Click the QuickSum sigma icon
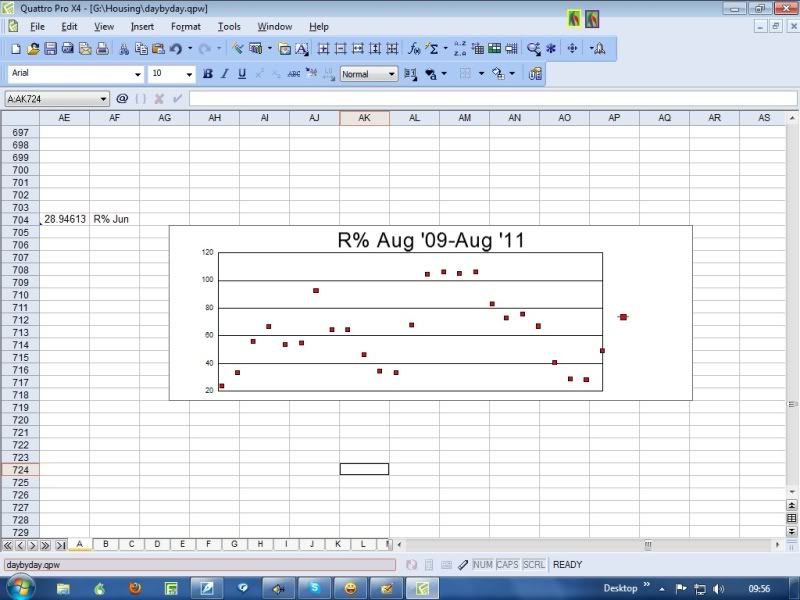This screenshot has width=800, height=600. click(x=432, y=48)
